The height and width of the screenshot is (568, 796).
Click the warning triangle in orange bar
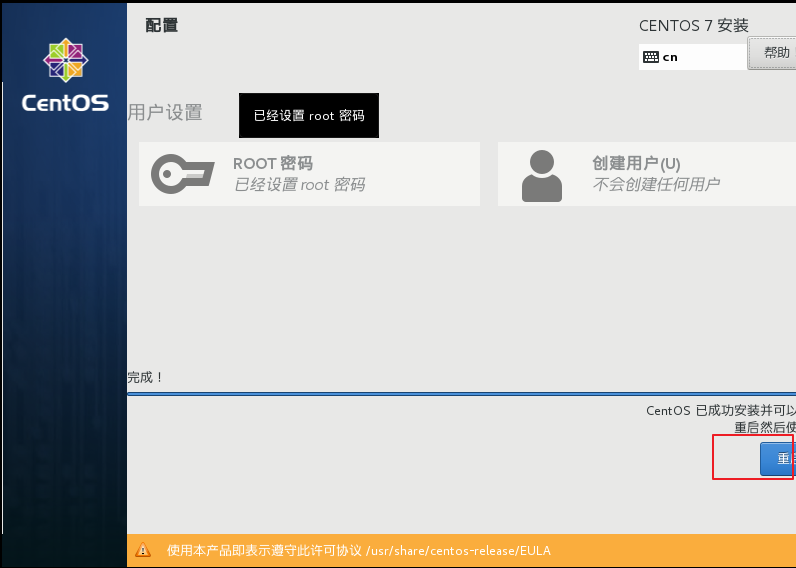pos(143,550)
